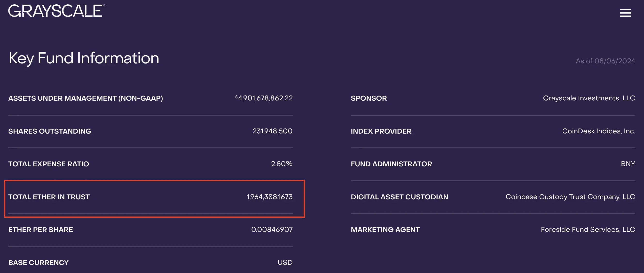Select CoinDesk Indices as Index Provider

598,131
